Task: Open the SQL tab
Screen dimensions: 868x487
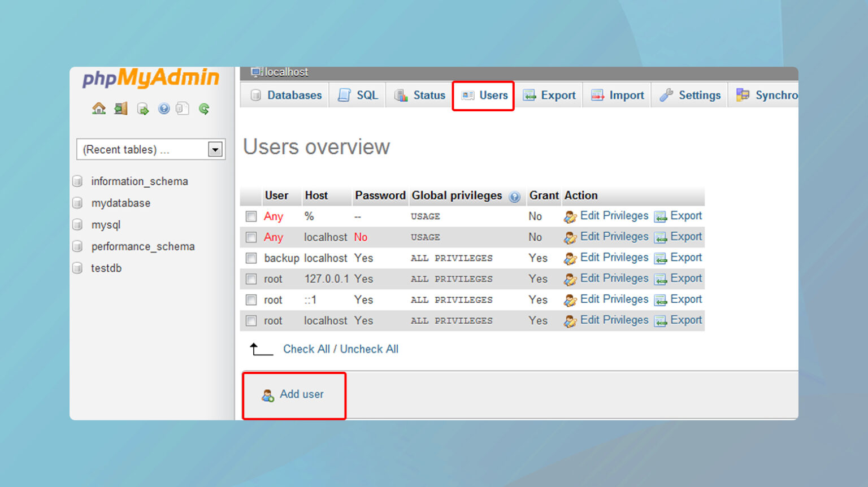Action: [366, 95]
